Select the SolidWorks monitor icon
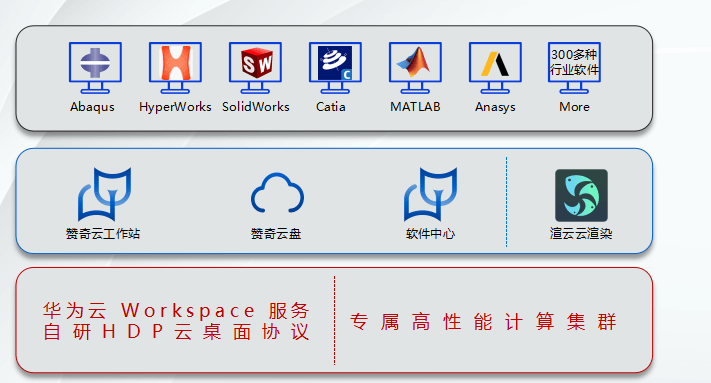The image size is (711, 383). (x=255, y=68)
